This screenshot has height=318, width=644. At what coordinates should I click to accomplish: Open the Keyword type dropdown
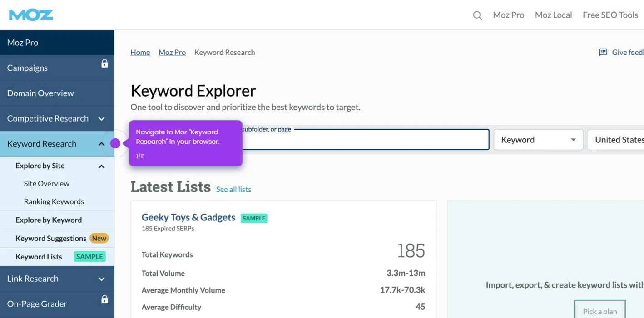pos(538,140)
